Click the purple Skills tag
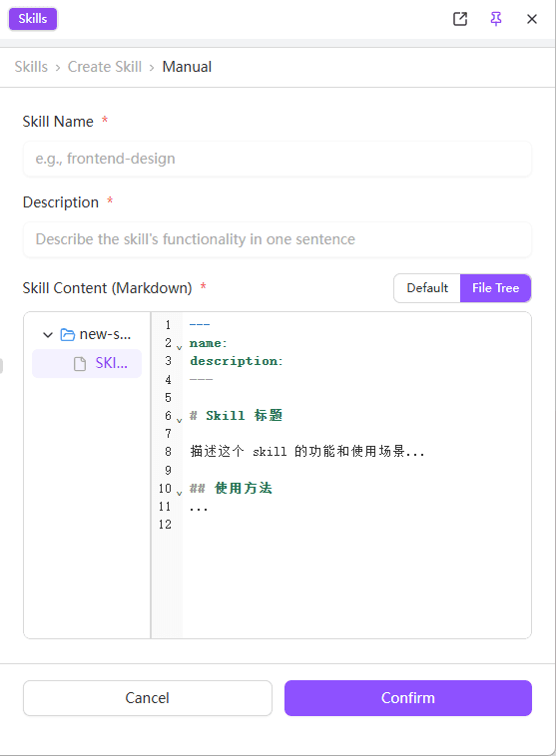 point(33,19)
